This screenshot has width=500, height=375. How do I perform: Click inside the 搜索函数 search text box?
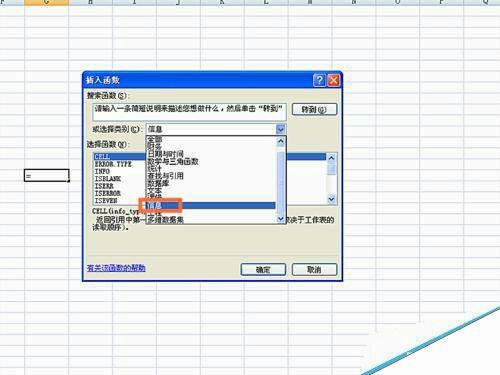click(x=189, y=112)
